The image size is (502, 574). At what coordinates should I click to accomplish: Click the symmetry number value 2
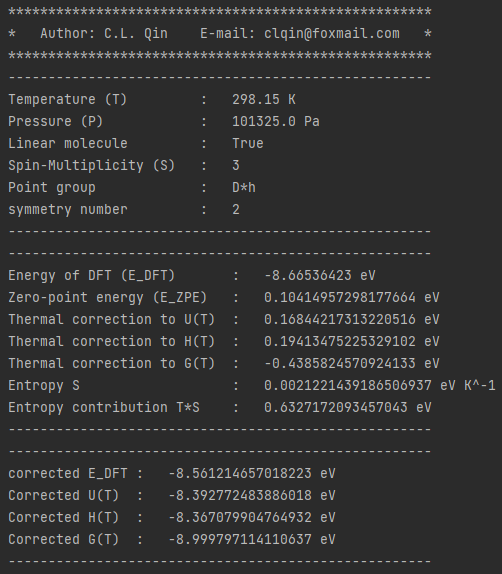tap(236, 209)
